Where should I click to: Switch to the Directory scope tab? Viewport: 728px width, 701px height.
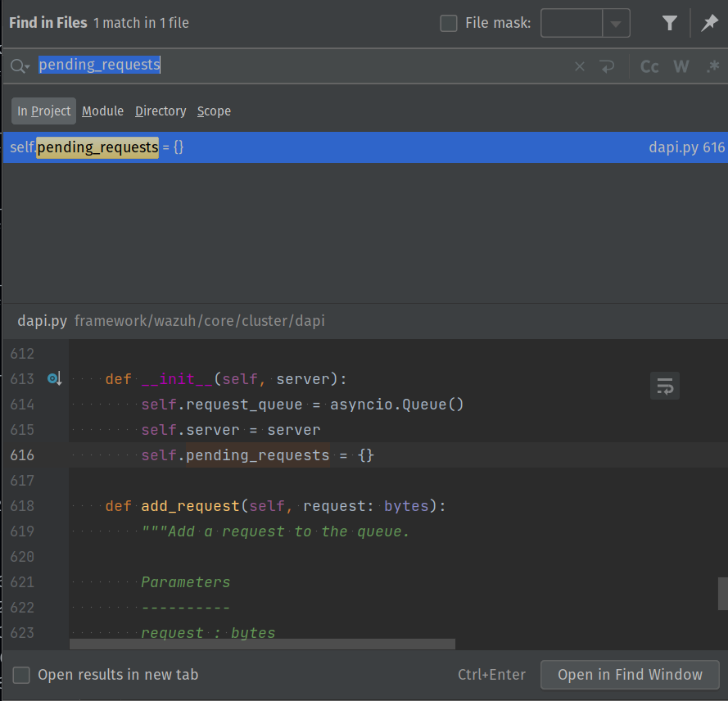[x=161, y=111]
